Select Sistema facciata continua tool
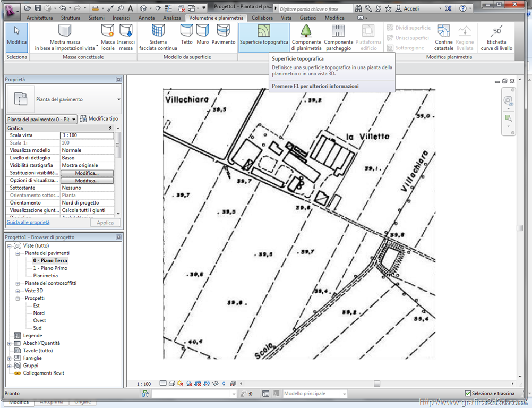Screen dimensions: 532x408 [x=158, y=37]
